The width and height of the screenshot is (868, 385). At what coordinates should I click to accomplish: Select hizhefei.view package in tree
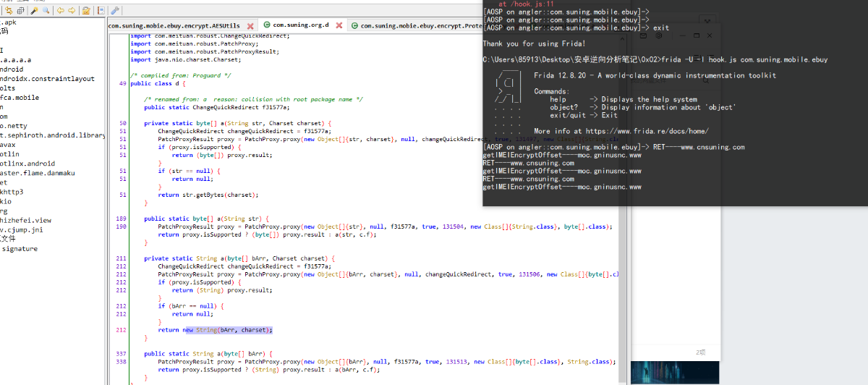[x=26, y=220]
